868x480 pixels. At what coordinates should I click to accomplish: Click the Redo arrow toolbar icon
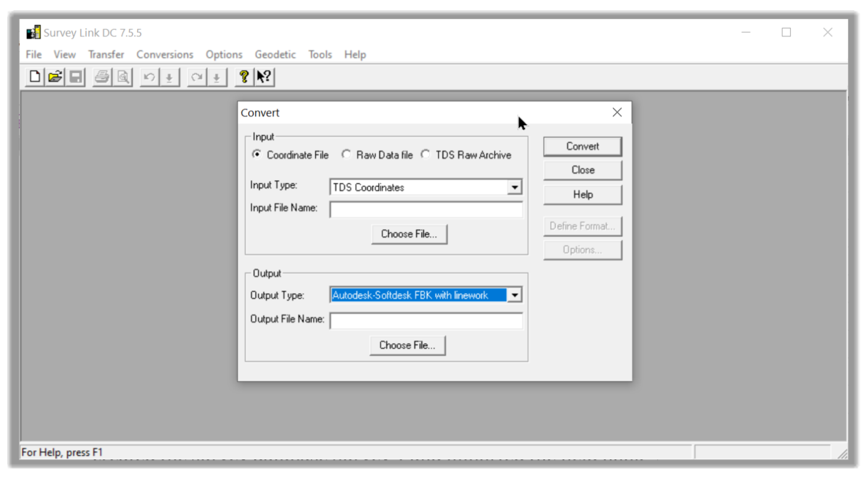[196, 77]
